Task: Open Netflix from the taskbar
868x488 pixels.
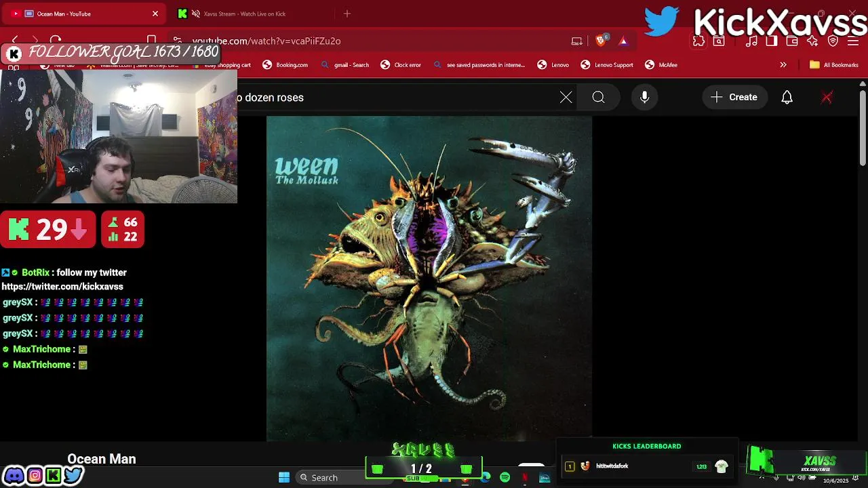Action: [524, 478]
